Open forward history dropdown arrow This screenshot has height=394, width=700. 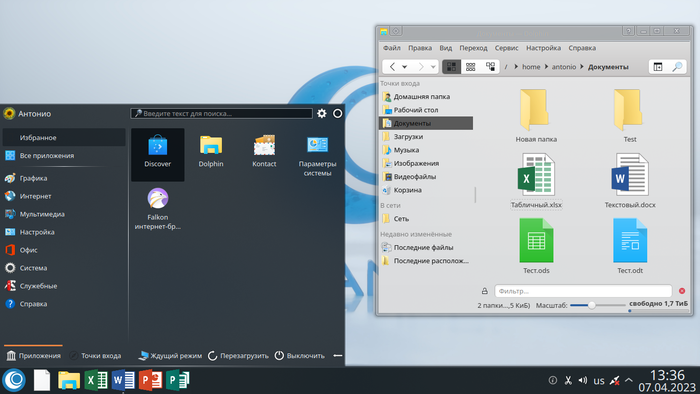pos(433,67)
